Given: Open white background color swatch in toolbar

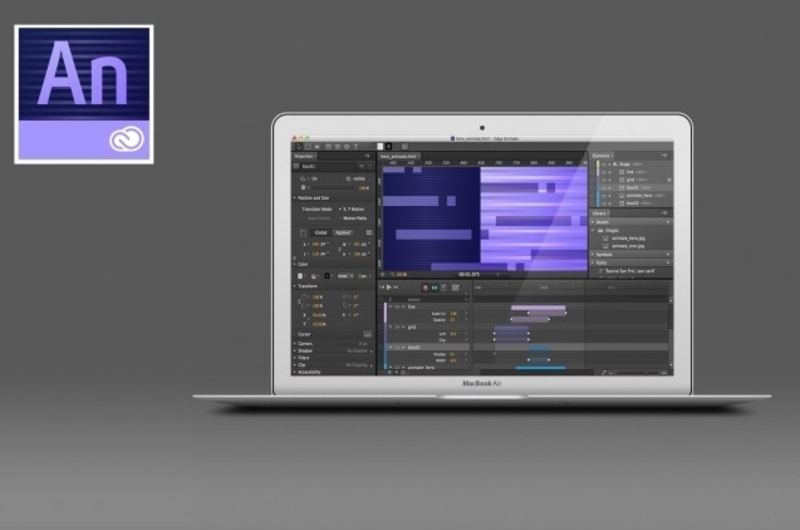Looking at the screenshot, I should pyautogui.click(x=380, y=146).
